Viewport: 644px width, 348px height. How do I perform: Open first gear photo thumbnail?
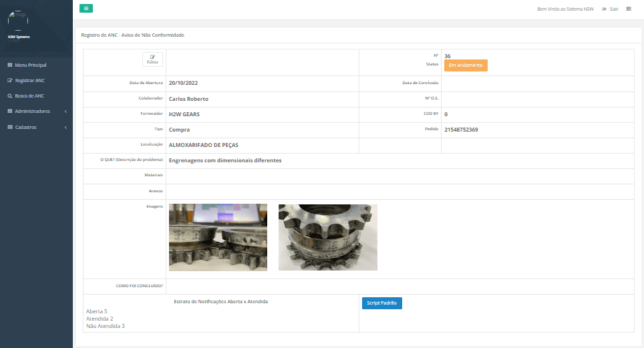pyautogui.click(x=218, y=238)
